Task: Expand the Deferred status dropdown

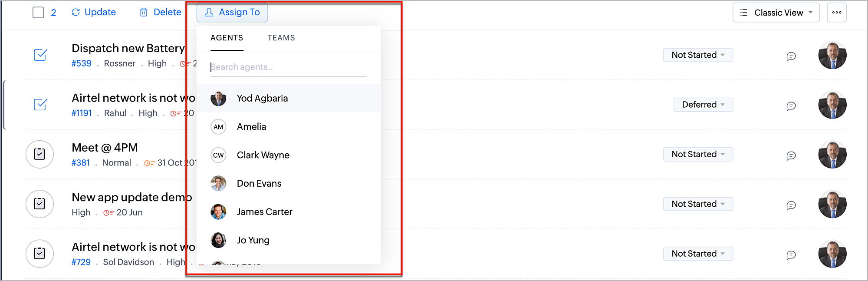Action: click(x=703, y=105)
